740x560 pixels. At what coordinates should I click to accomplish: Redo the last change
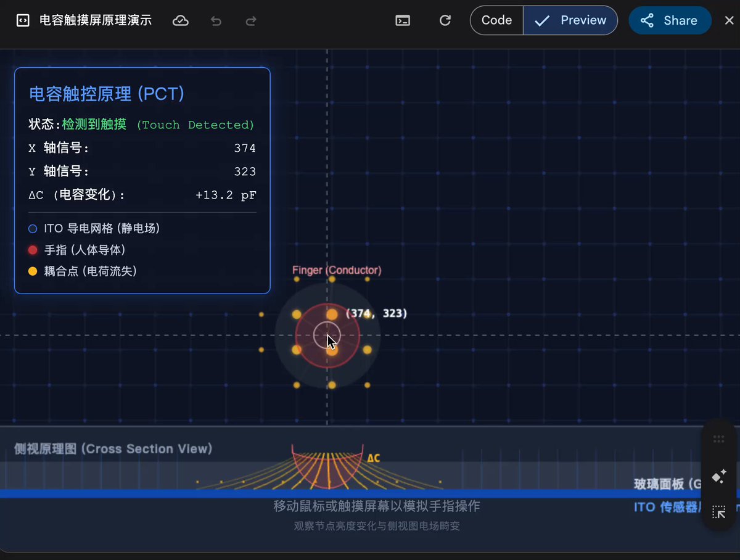251,20
